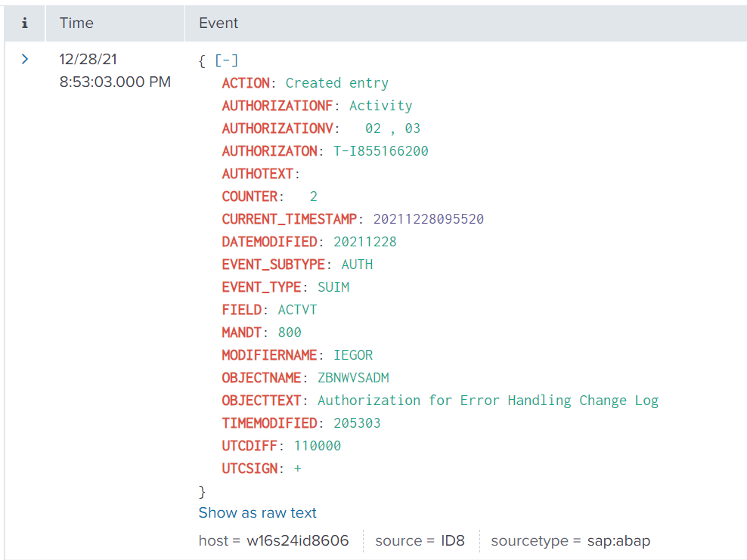This screenshot has width=747, height=560.
Task: Click the MANDT value 800
Action: [x=289, y=333]
